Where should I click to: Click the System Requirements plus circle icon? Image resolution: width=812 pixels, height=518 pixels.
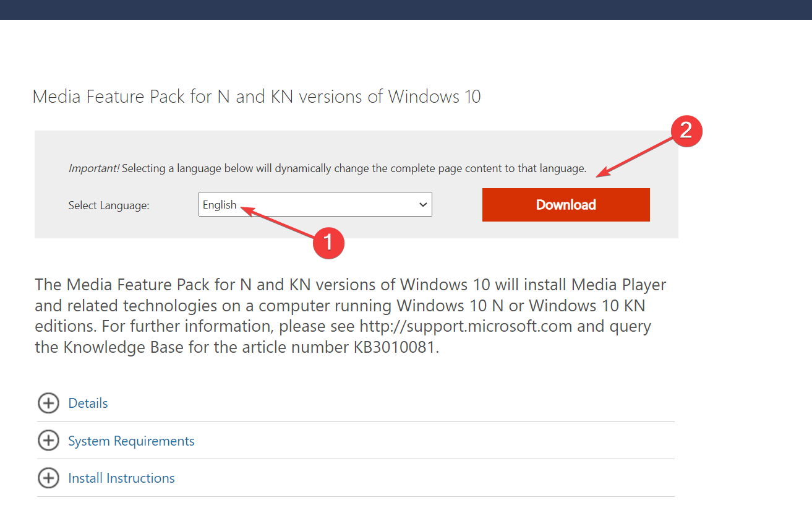pyautogui.click(x=48, y=441)
